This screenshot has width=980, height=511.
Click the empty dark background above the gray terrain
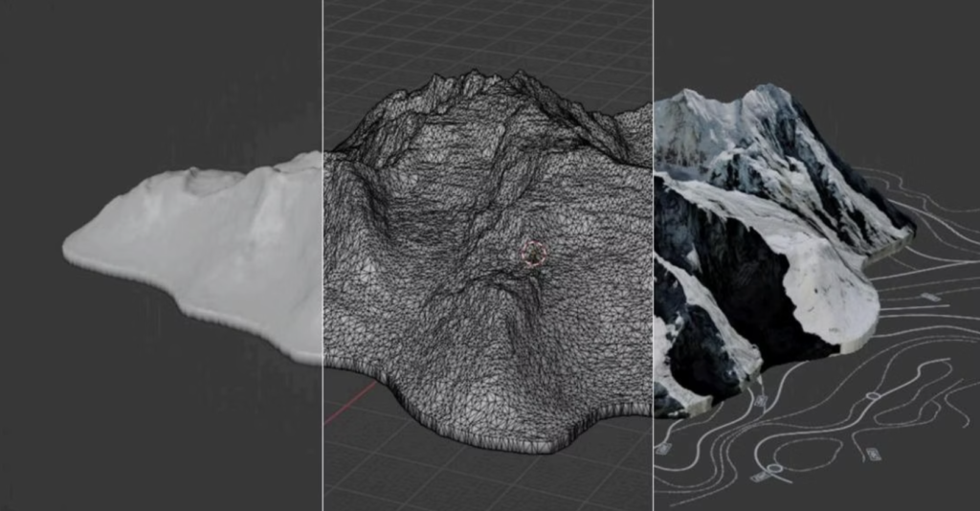[163, 77]
